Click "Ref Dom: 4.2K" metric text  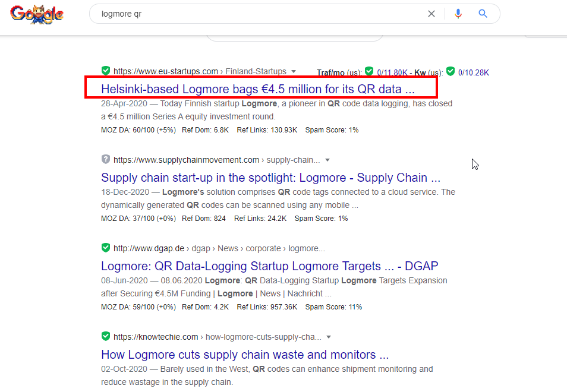click(206, 307)
